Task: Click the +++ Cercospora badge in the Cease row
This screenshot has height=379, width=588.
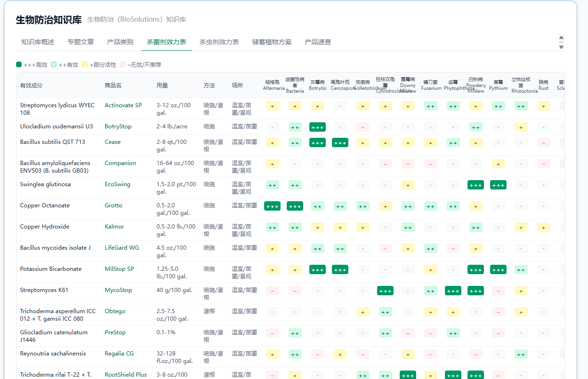Action: pyautogui.click(x=340, y=142)
